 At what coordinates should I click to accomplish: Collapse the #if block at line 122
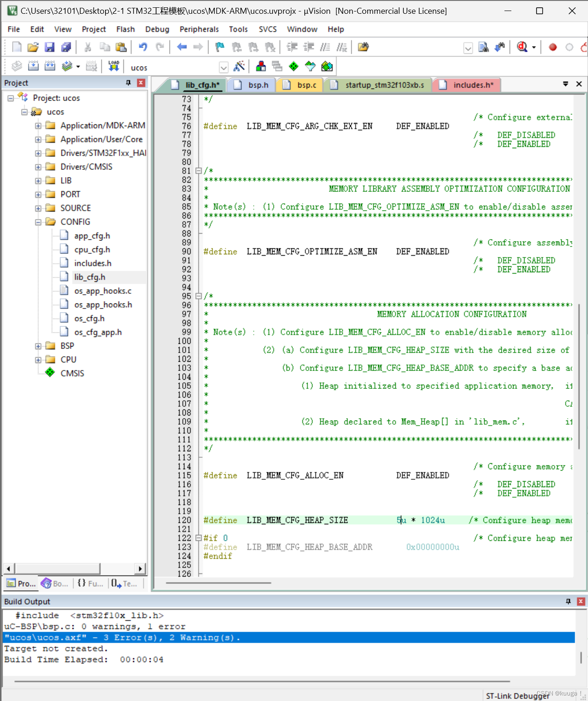(199, 538)
